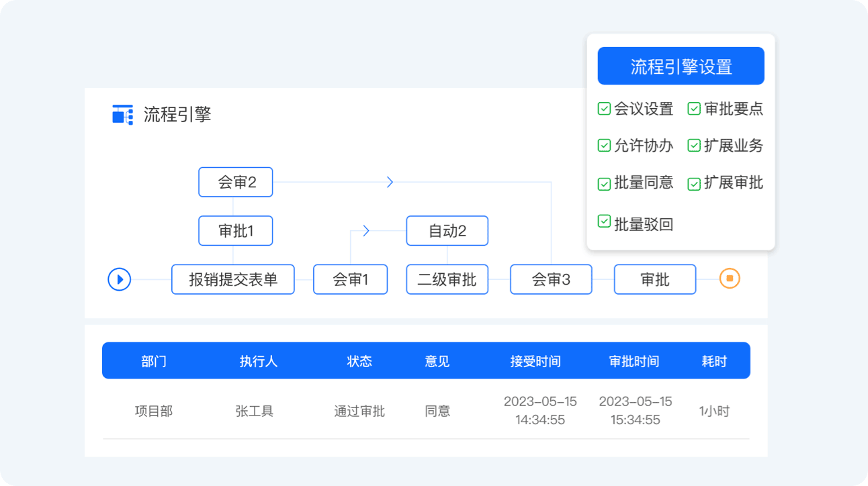The height and width of the screenshot is (486, 868).
Task: Click the orange stop end icon
Action: 730,279
